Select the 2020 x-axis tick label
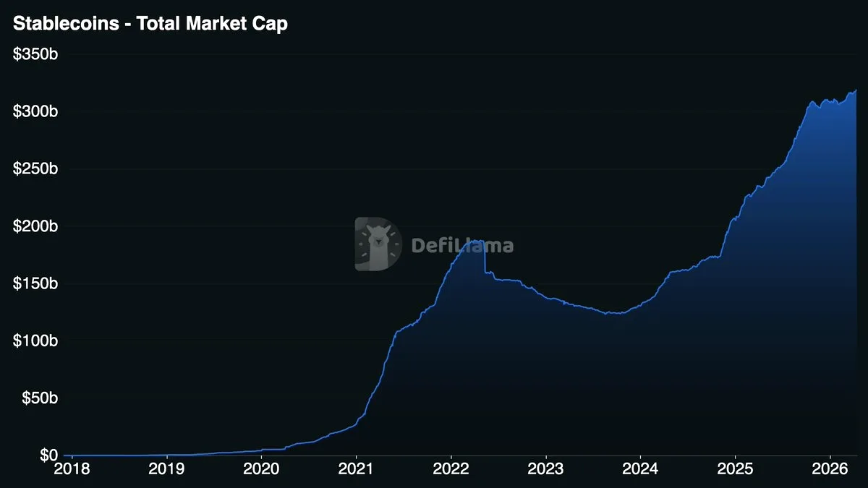The image size is (868, 488). pyautogui.click(x=261, y=471)
